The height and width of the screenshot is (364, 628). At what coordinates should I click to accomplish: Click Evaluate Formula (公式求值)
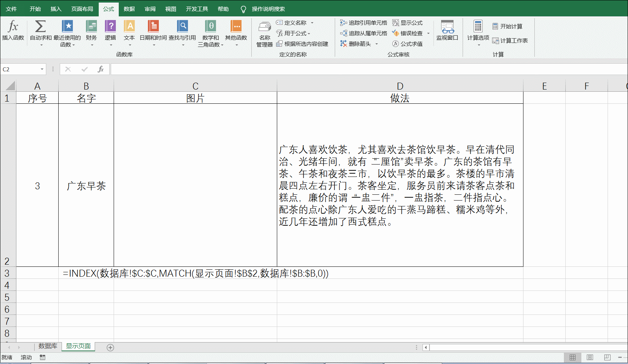(x=407, y=44)
